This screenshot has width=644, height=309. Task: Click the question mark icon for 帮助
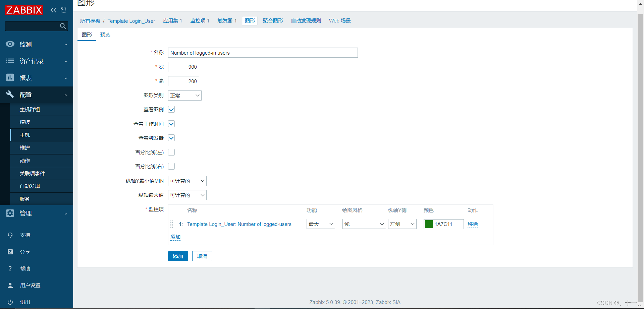pos(10,268)
